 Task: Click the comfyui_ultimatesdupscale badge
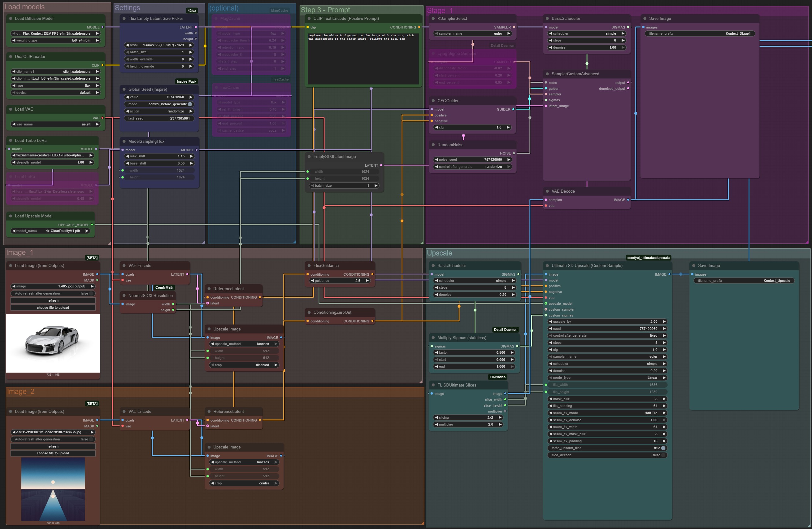648,258
